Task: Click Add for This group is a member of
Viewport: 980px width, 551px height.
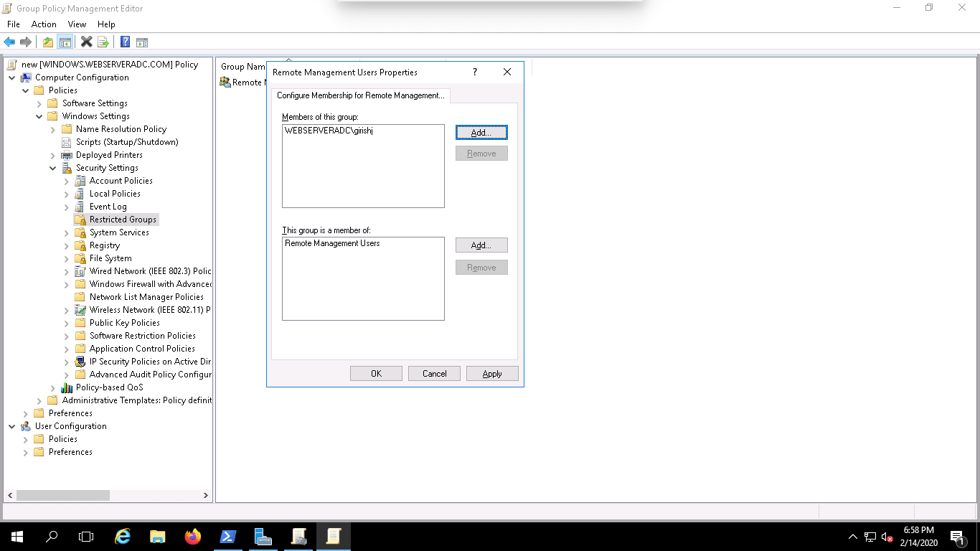Action: (x=481, y=245)
